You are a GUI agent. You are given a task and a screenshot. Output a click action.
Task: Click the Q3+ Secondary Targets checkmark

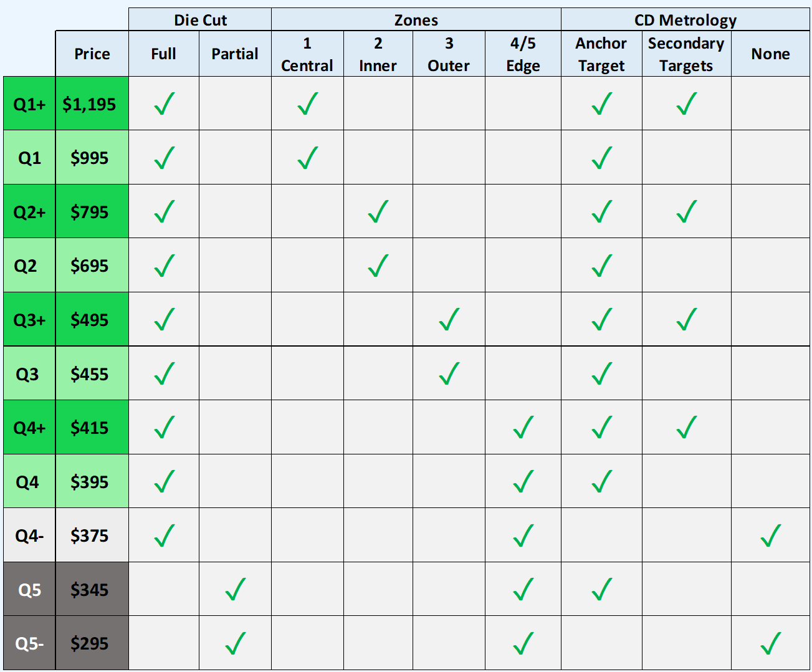[x=686, y=320]
